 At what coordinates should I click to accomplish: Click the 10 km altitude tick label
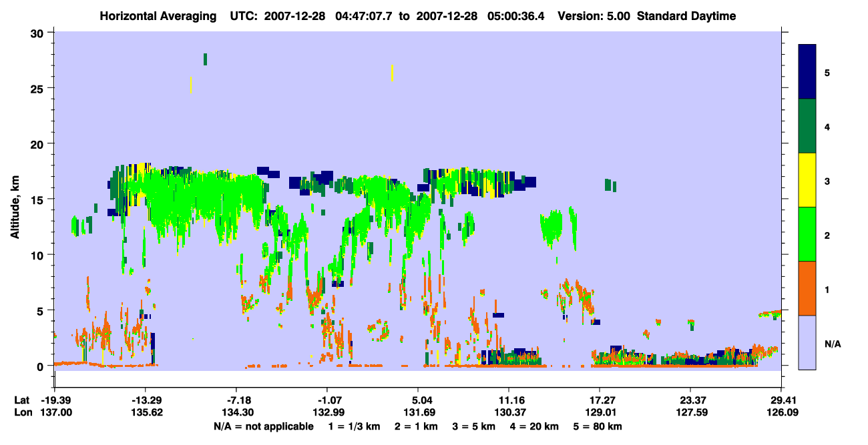coord(39,255)
